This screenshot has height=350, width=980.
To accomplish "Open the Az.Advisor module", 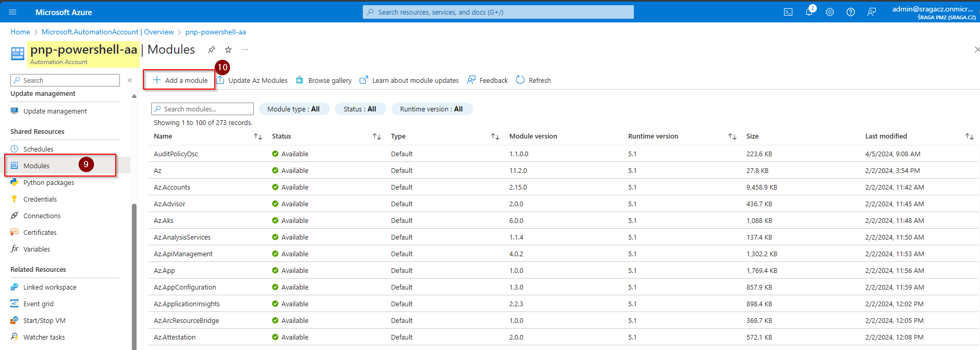I will 169,204.
